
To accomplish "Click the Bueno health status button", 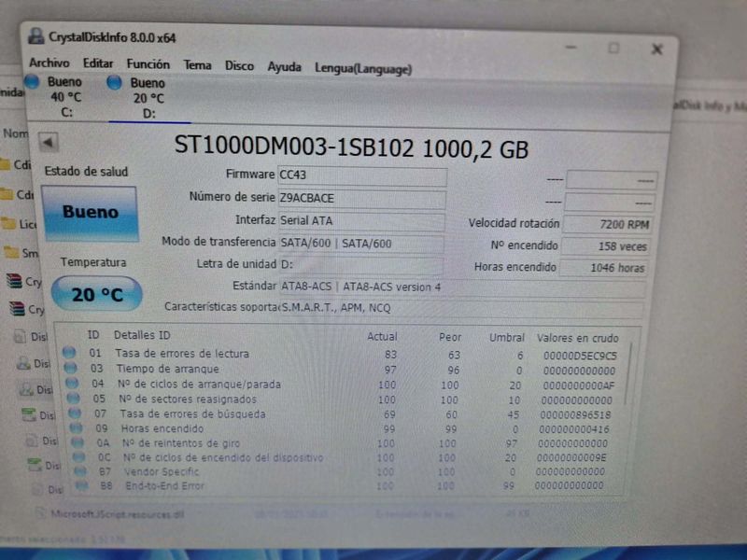I will (90, 213).
